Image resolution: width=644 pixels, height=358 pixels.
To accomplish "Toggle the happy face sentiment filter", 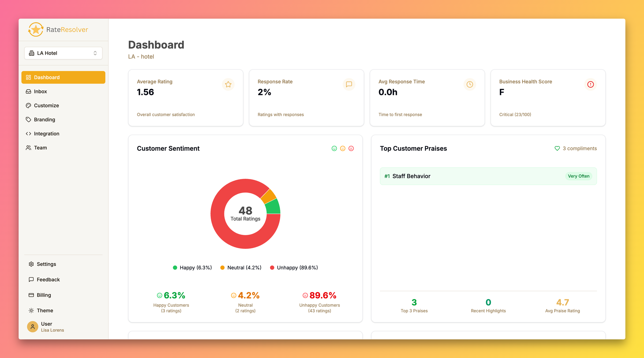I will point(334,148).
